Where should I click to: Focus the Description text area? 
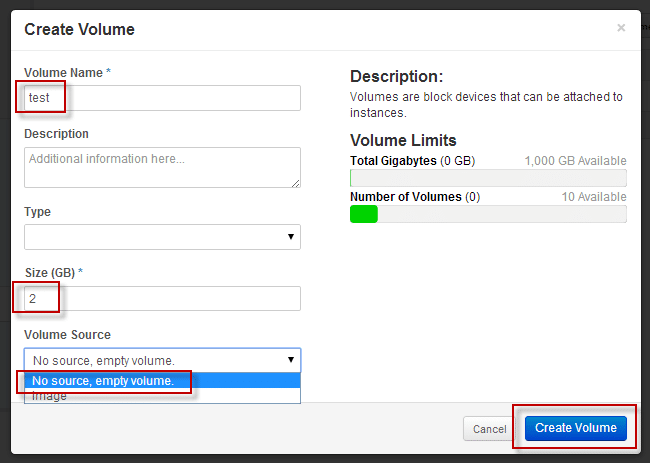tap(162, 167)
